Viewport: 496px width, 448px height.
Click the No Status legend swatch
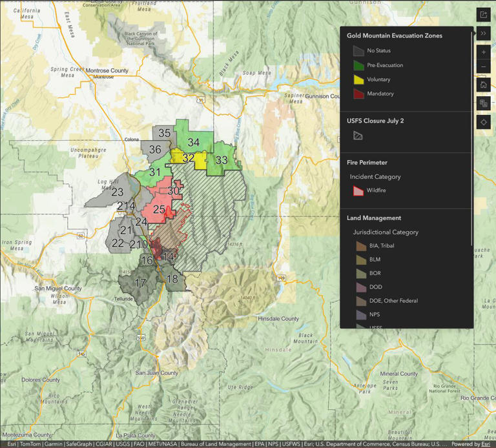pos(358,50)
